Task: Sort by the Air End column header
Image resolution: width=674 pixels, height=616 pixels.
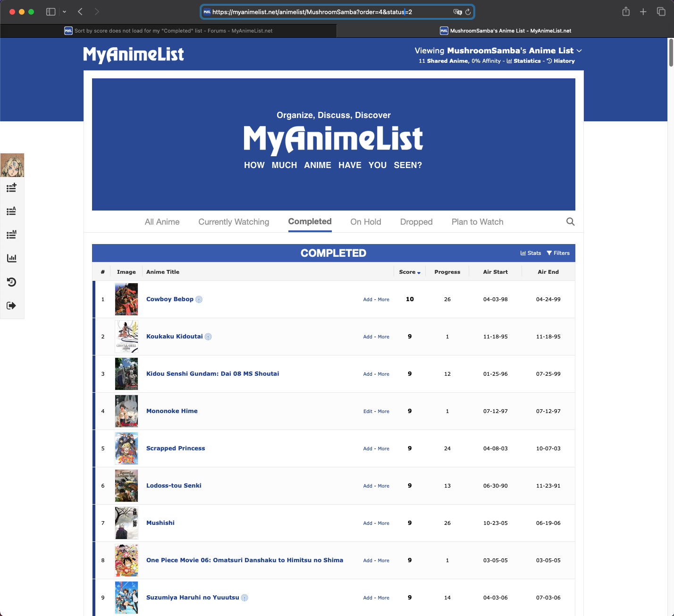Action: point(548,272)
